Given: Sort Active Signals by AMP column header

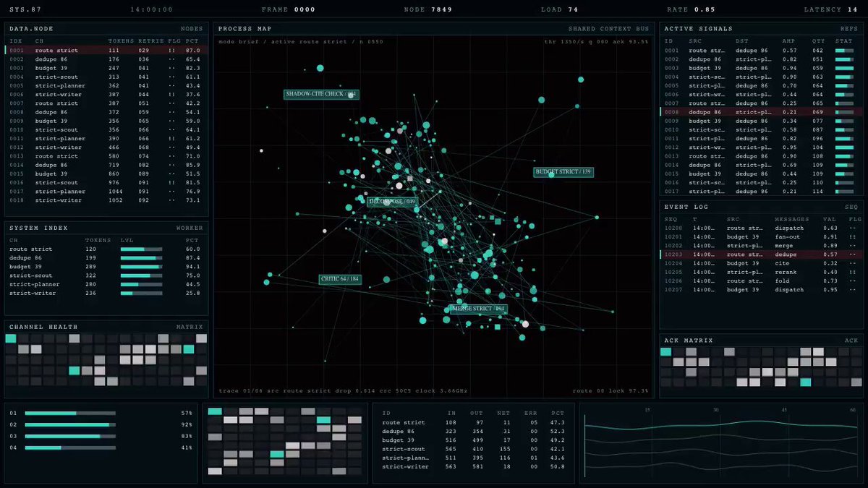Looking at the screenshot, I should [x=788, y=41].
